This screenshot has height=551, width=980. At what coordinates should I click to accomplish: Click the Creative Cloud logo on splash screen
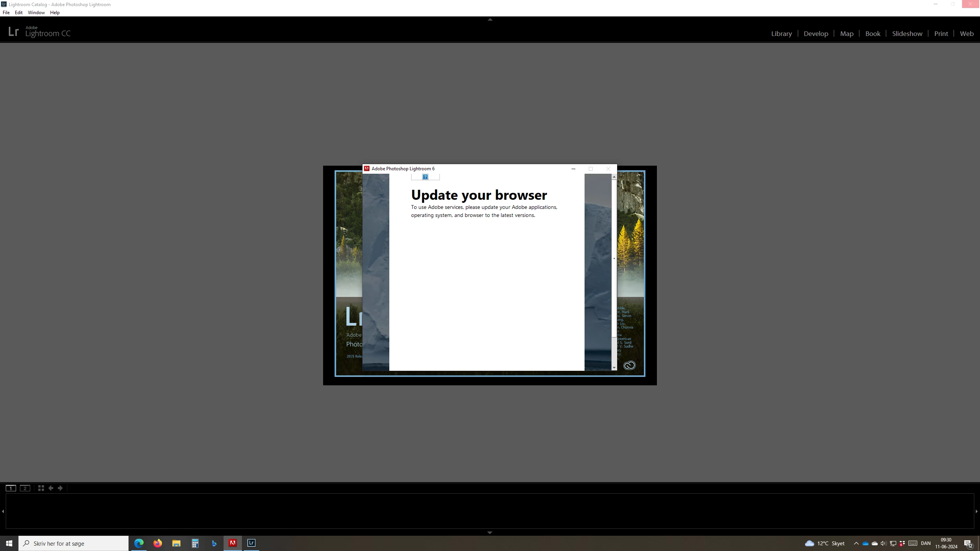629,365
